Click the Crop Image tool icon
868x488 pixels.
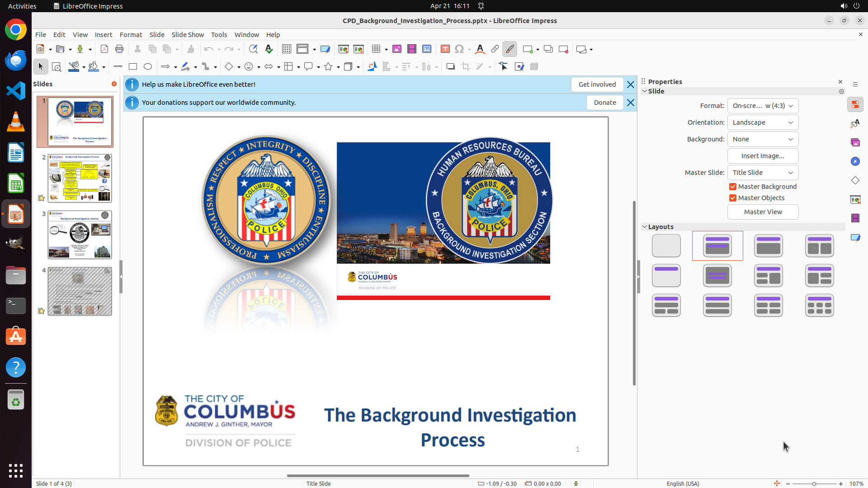tap(465, 67)
